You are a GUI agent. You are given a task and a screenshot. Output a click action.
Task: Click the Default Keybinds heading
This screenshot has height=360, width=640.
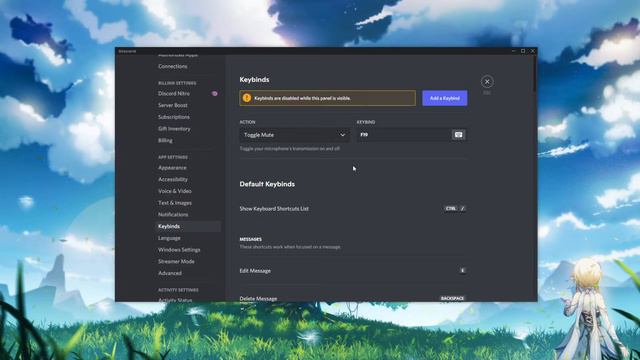[x=267, y=184]
